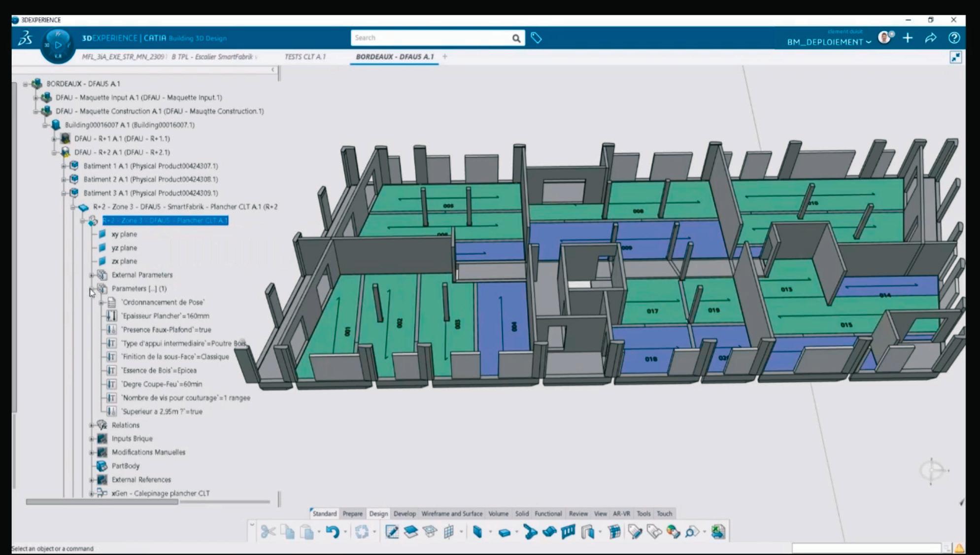Click the search magnifier icon
Viewport: 980px width, 555px height.
tap(516, 38)
